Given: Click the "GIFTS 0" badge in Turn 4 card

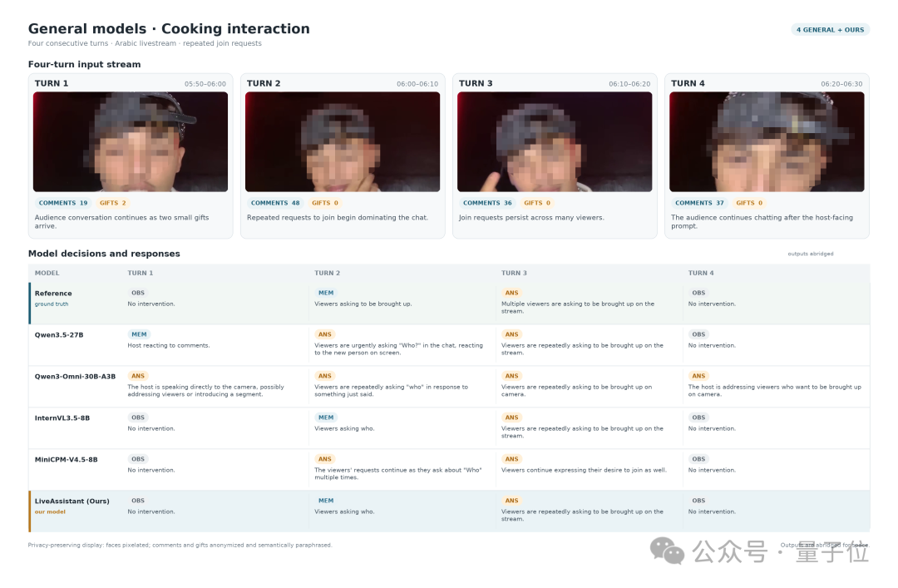Looking at the screenshot, I should click(x=749, y=203).
